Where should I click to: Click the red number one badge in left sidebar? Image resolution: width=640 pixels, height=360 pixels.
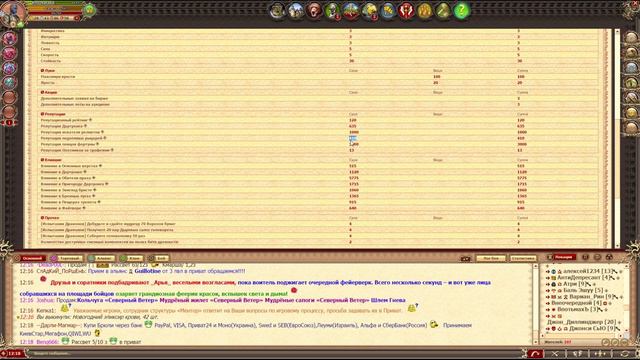9,122
